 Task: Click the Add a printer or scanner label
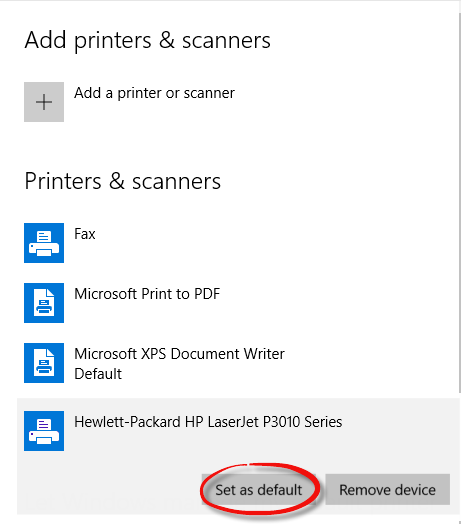coord(154,93)
